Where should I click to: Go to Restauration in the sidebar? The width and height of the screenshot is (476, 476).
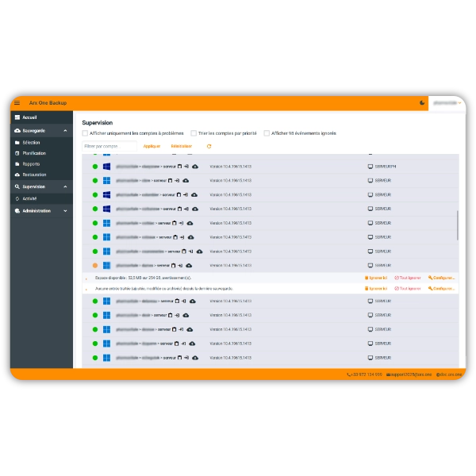[x=34, y=175]
